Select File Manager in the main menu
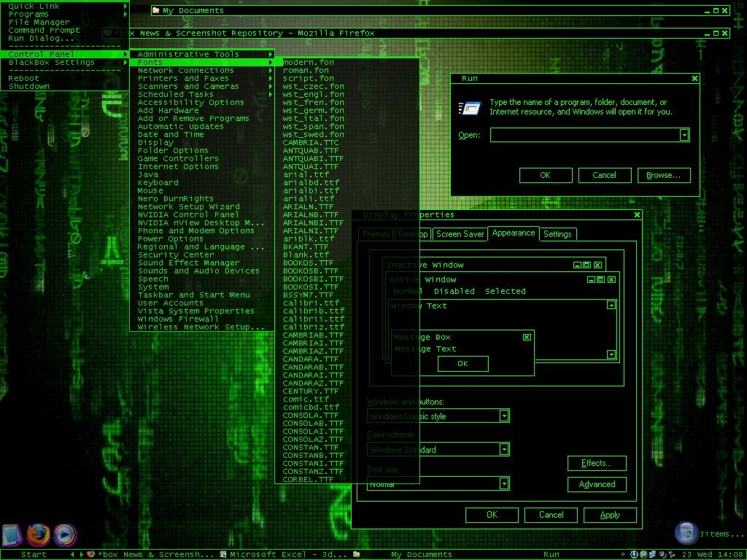747x560 pixels. (x=65, y=23)
